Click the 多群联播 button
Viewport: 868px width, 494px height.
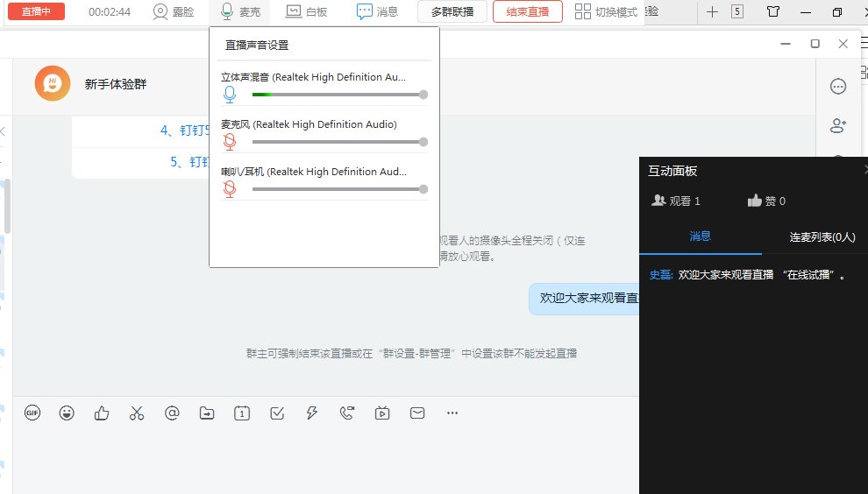(x=452, y=12)
